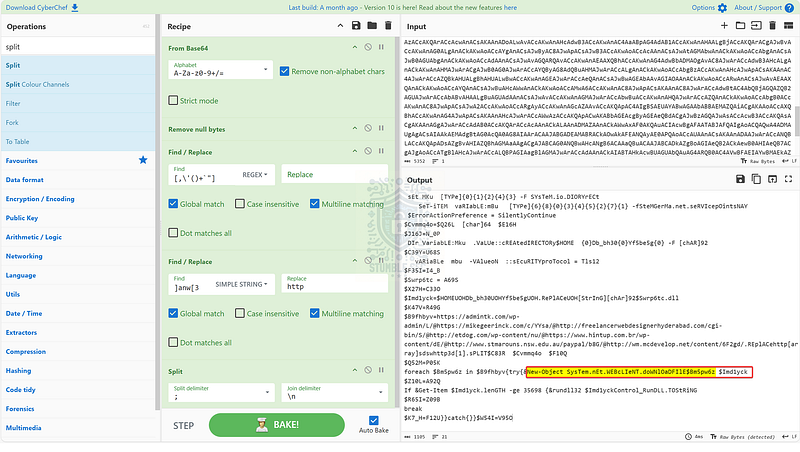The height and width of the screenshot is (452, 800).
Task: Click the operations search field
Action: (78, 46)
